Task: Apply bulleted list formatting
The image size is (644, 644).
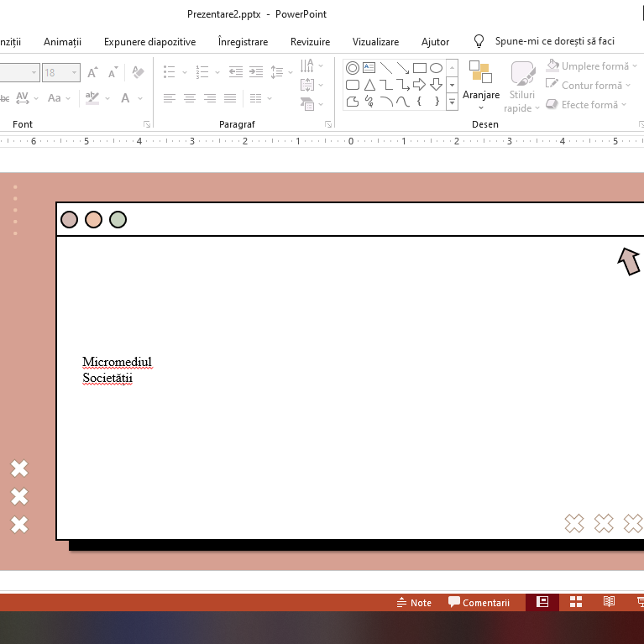Action: [170, 73]
